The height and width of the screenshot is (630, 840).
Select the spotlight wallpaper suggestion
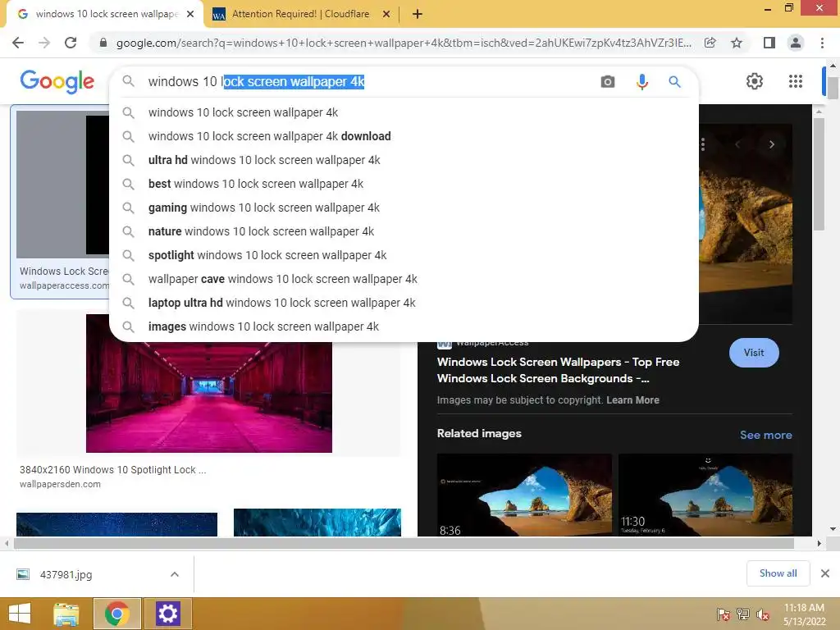coord(404,255)
